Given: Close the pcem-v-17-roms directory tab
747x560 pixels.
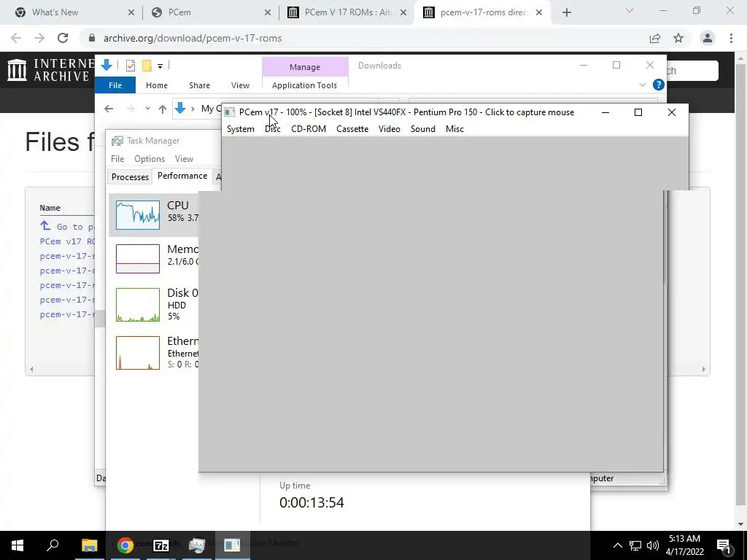Looking at the screenshot, I should (x=539, y=13).
